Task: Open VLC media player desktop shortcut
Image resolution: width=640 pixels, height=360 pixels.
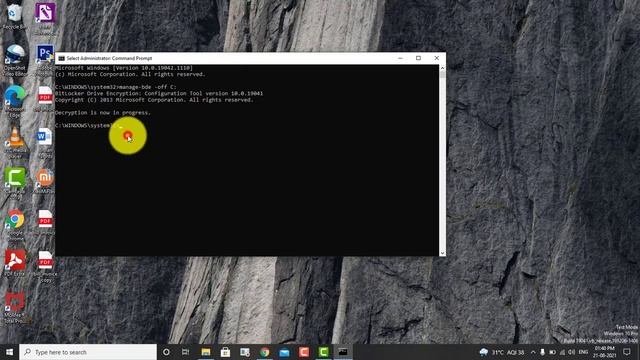Action: pos(15,142)
